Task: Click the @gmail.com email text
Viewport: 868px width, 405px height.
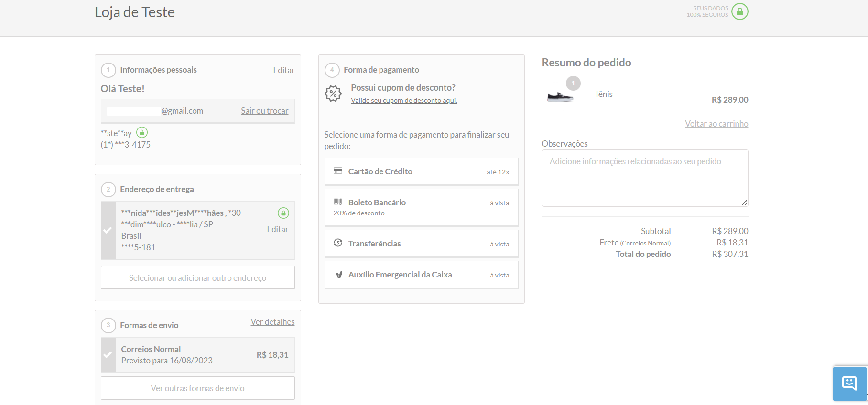Action: click(182, 111)
